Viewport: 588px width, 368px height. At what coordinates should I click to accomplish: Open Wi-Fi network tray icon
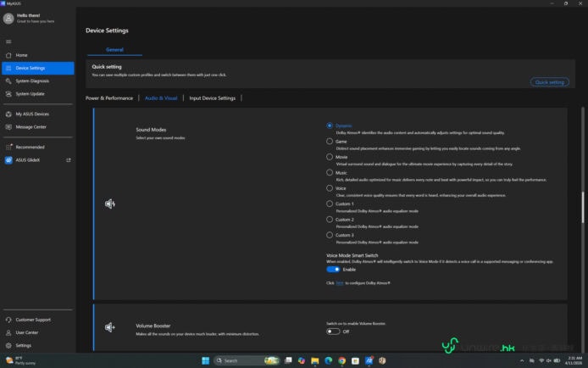tap(541, 360)
